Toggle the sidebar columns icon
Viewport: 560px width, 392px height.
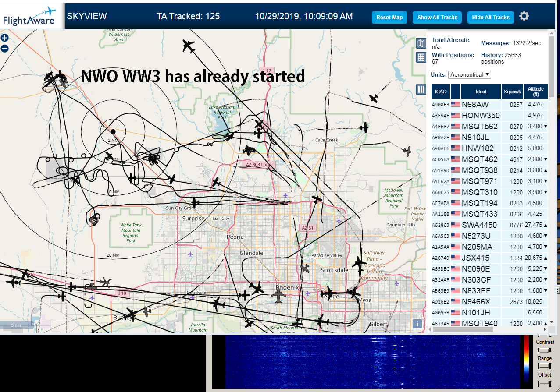coord(421,89)
